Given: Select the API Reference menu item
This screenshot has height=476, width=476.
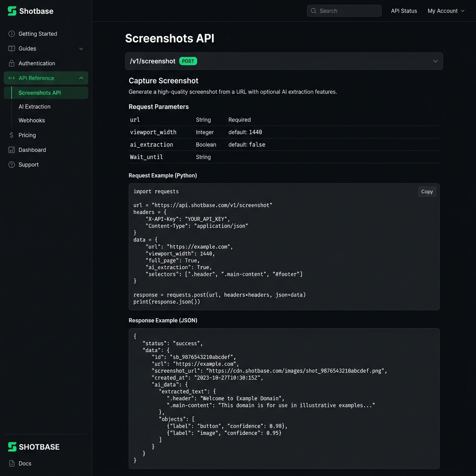Looking at the screenshot, I should pos(46,78).
